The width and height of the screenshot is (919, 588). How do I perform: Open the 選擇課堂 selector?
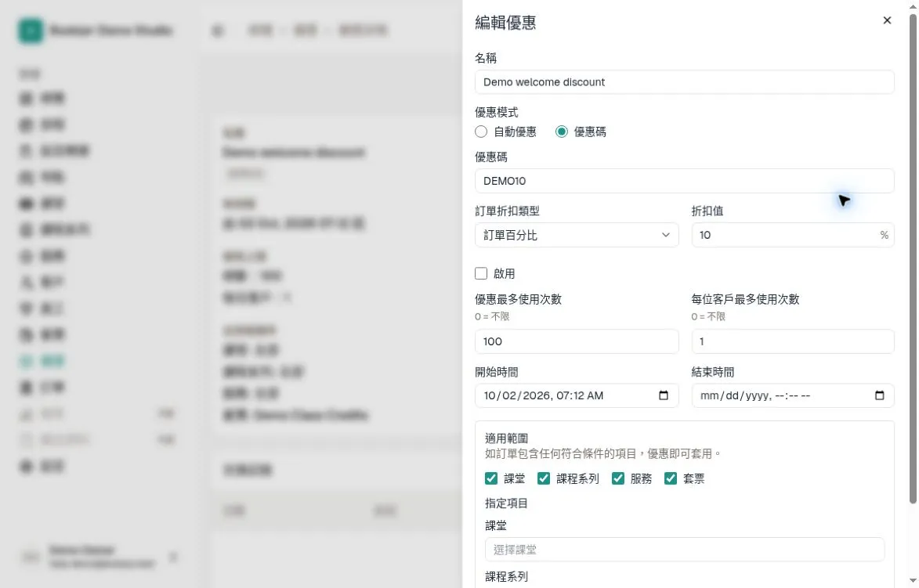[685, 550]
